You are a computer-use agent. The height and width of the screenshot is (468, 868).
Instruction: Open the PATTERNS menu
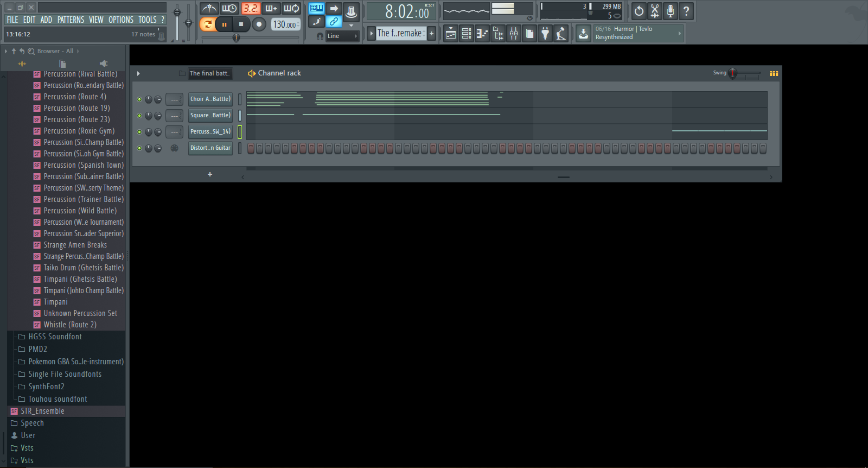(71, 20)
